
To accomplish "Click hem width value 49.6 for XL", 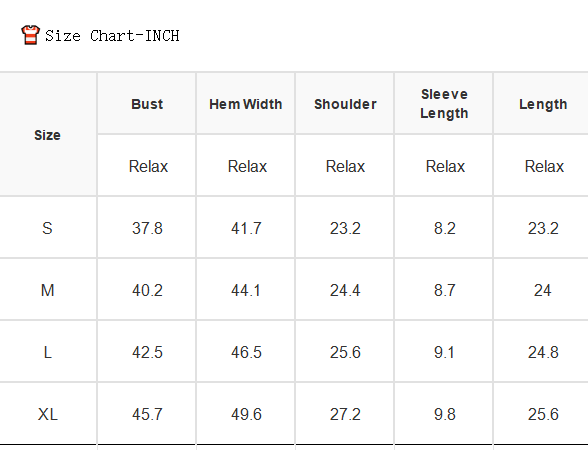I will pos(246,414).
